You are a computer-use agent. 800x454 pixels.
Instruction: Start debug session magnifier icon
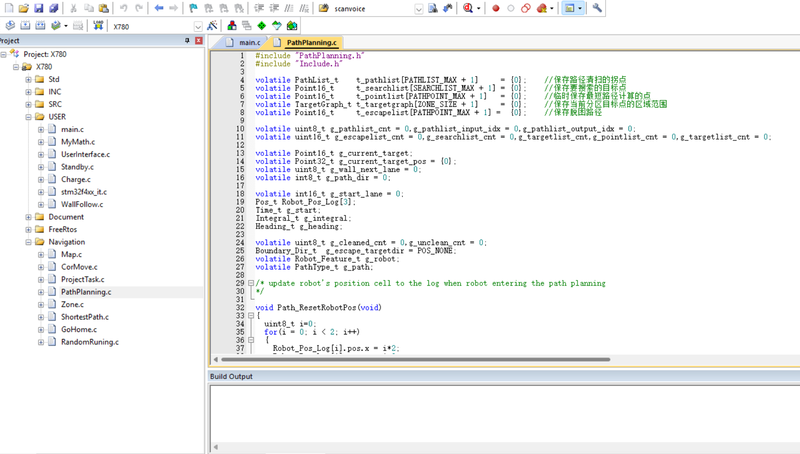coord(468,8)
